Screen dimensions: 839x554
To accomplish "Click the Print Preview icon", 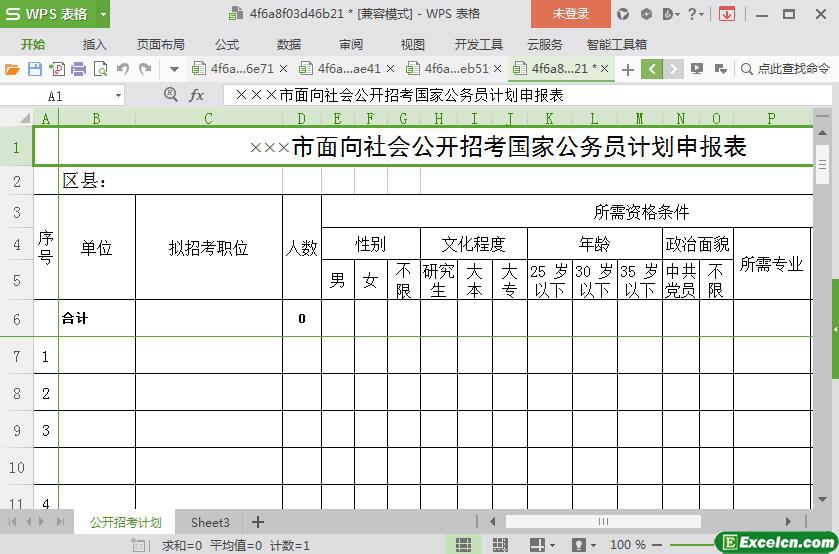I will pyautogui.click(x=100, y=69).
